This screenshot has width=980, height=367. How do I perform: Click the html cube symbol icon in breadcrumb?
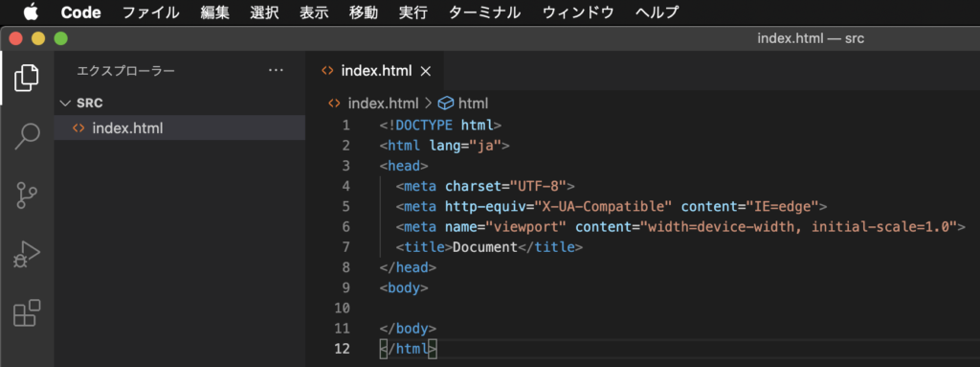click(445, 103)
